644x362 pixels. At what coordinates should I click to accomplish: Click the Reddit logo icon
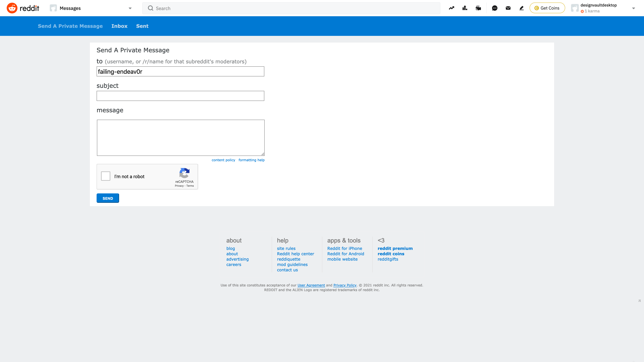[12, 8]
